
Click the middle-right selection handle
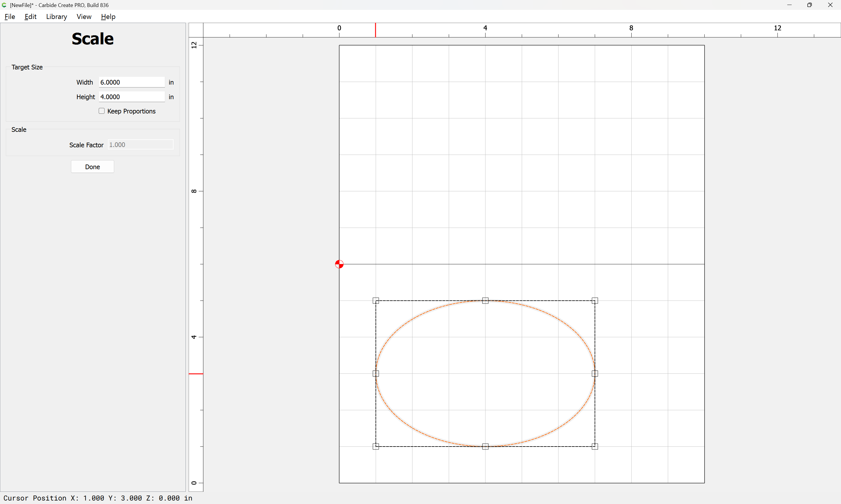click(x=595, y=373)
